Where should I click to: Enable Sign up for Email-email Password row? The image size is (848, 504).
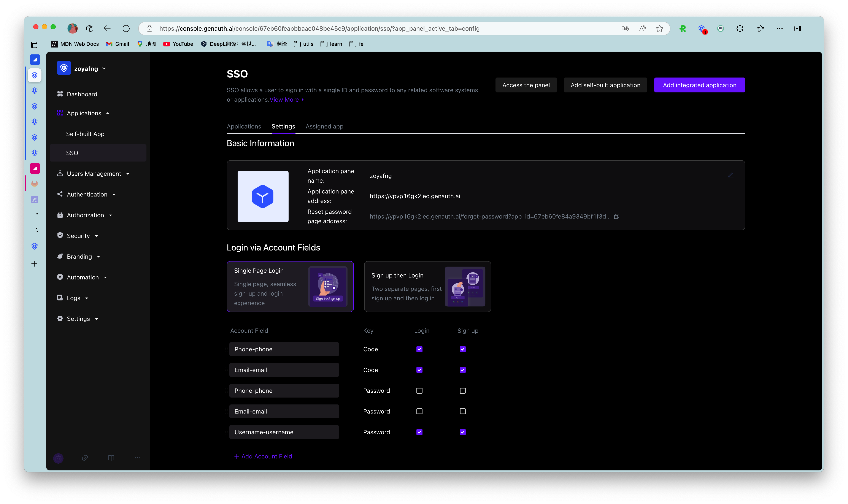(462, 411)
